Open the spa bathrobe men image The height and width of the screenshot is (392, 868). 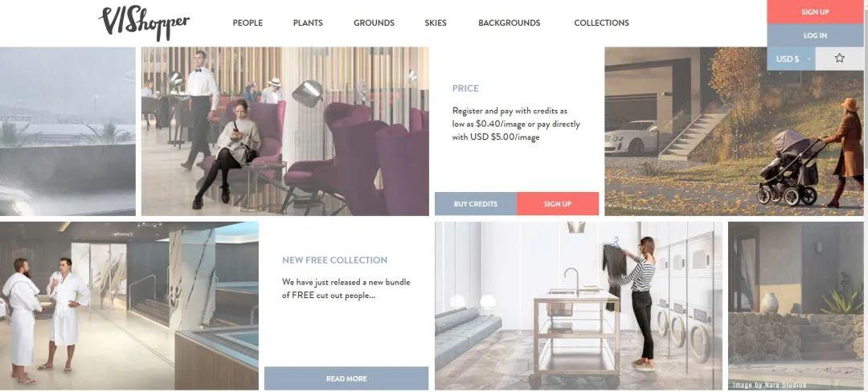pos(129,306)
